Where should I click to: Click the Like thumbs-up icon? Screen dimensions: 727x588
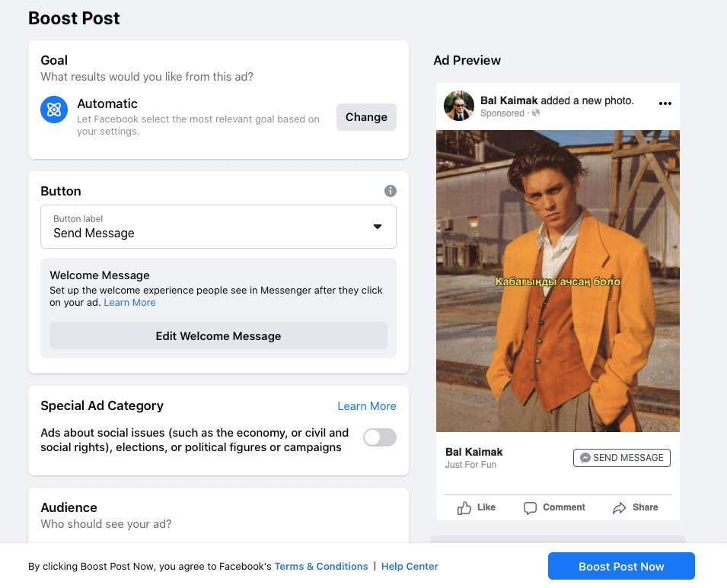pos(464,508)
